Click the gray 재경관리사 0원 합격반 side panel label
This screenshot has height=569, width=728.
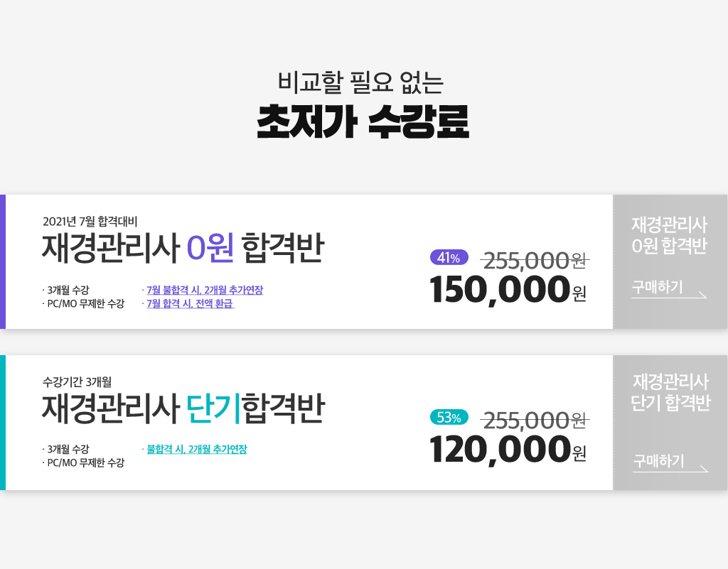tap(669, 235)
